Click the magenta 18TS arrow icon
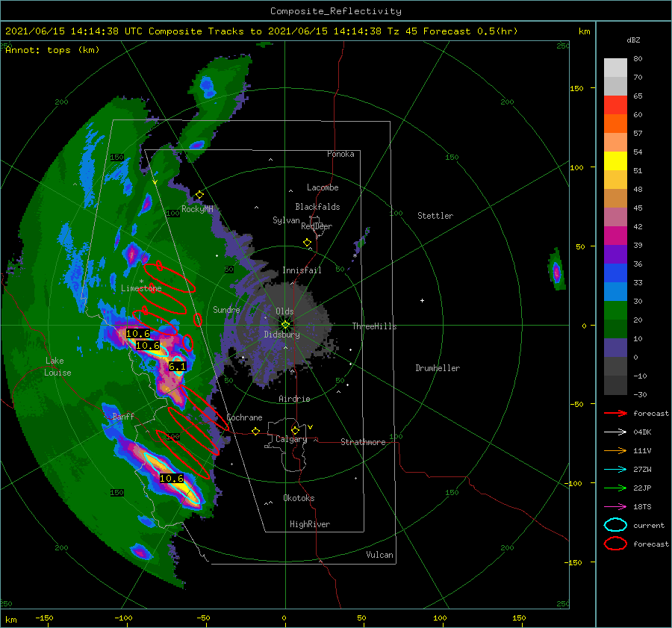The image size is (672, 628). point(615,507)
